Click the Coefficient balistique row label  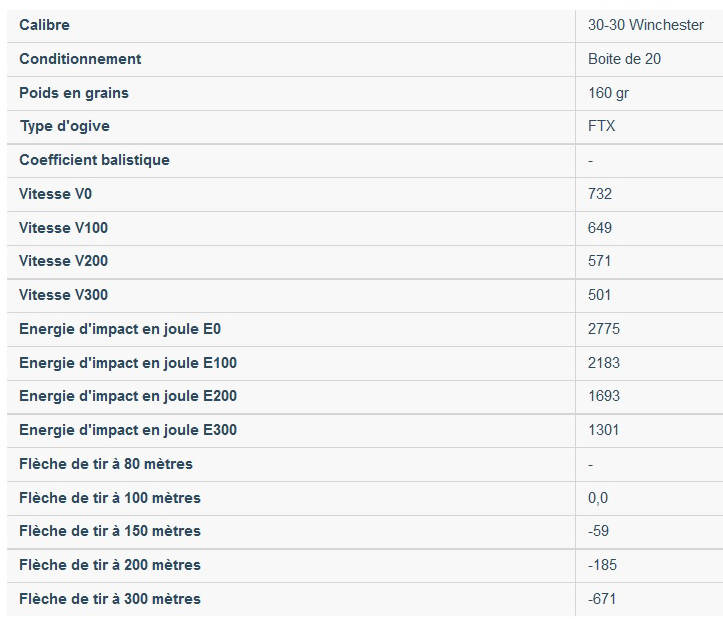(94, 160)
